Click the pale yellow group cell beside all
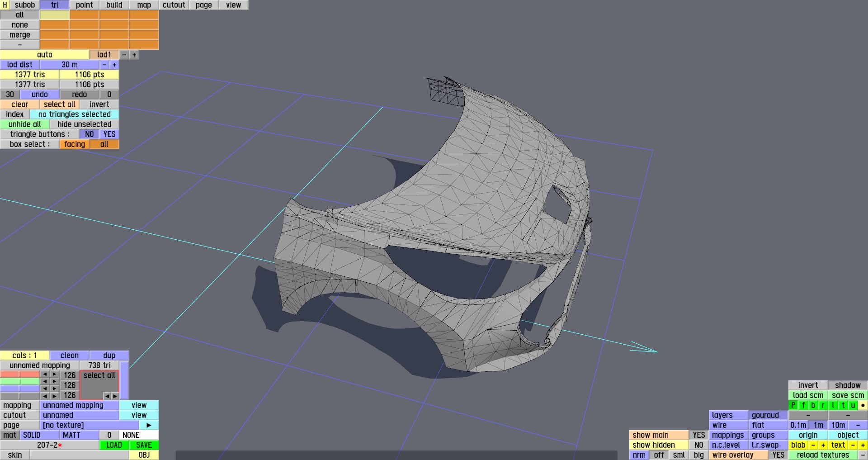868x460 pixels. coord(55,15)
